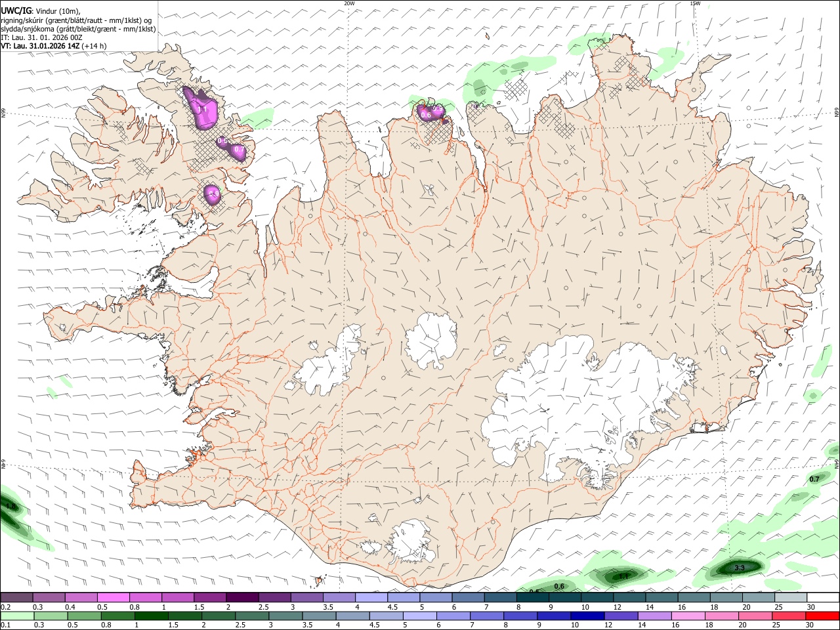Click the dark purple 2–2.5 swatch in top scale
Viewport: 840px width, 630px height.
[x=241, y=597]
